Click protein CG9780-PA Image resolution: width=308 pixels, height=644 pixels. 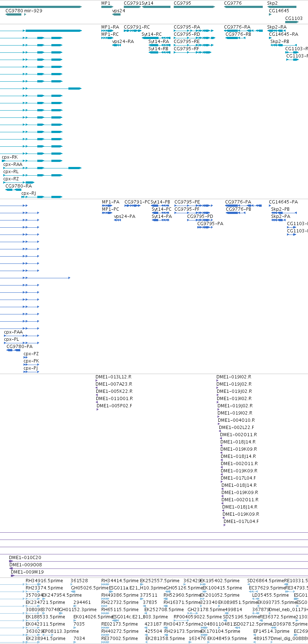[20, 347]
